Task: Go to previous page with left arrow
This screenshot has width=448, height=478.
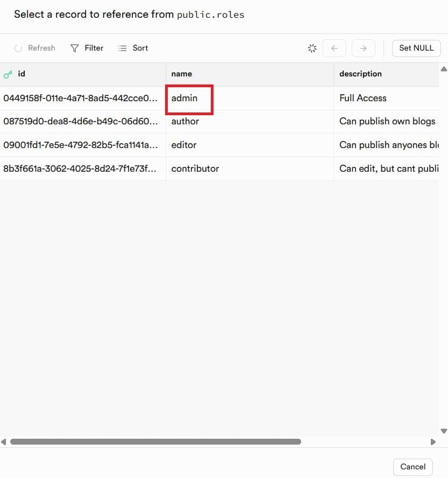Action: tap(334, 48)
